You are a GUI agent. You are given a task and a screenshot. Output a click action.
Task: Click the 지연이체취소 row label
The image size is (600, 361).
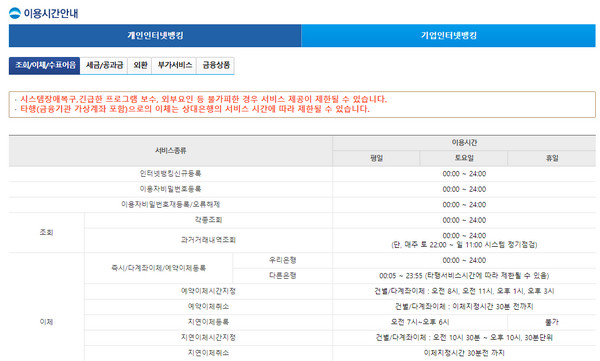208,353
